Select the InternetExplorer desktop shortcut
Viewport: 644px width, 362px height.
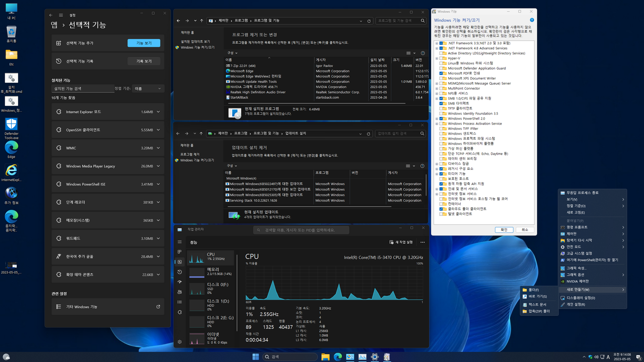(x=11, y=172)
